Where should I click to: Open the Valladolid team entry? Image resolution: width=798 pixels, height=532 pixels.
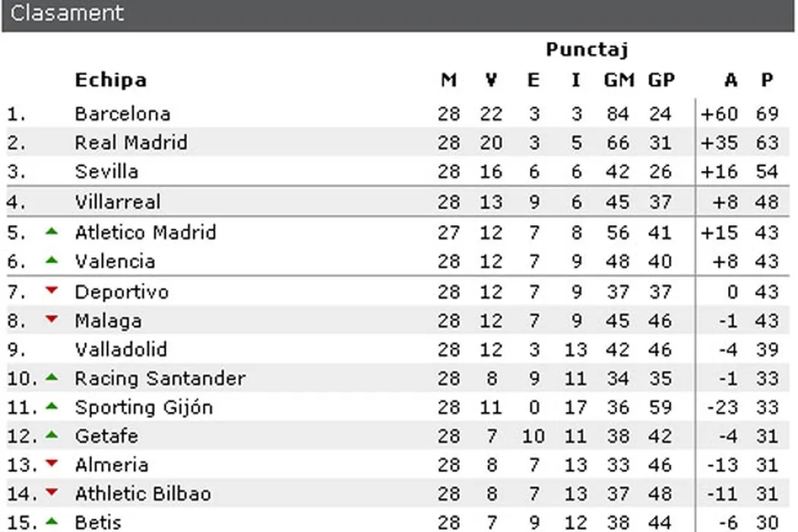121,350
